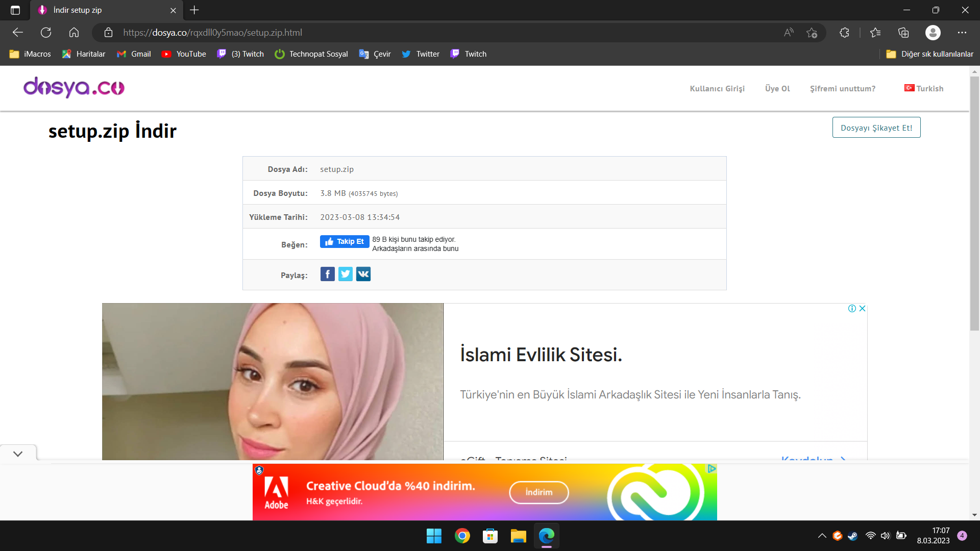Open the Read aloud icon

tap(789, 33)
